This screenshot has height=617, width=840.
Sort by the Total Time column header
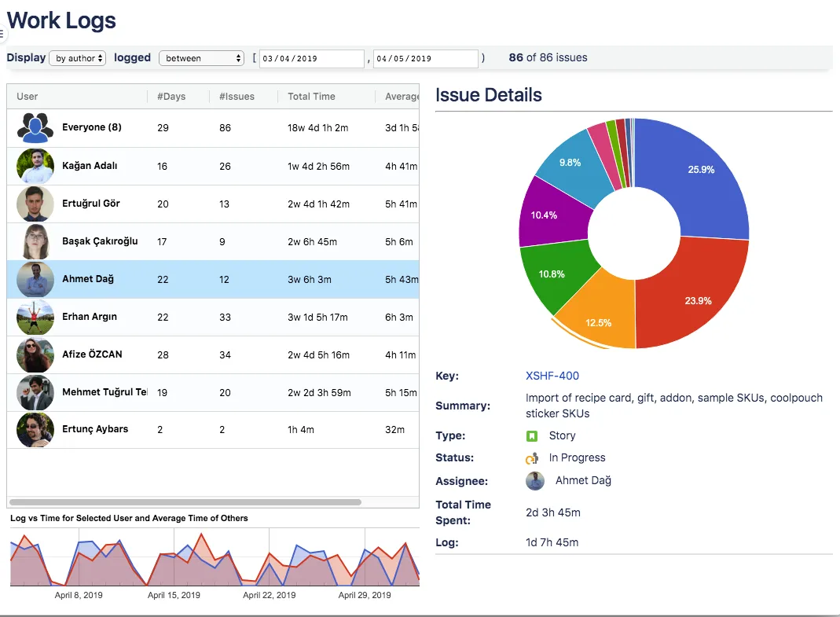[x=311, y=97]
